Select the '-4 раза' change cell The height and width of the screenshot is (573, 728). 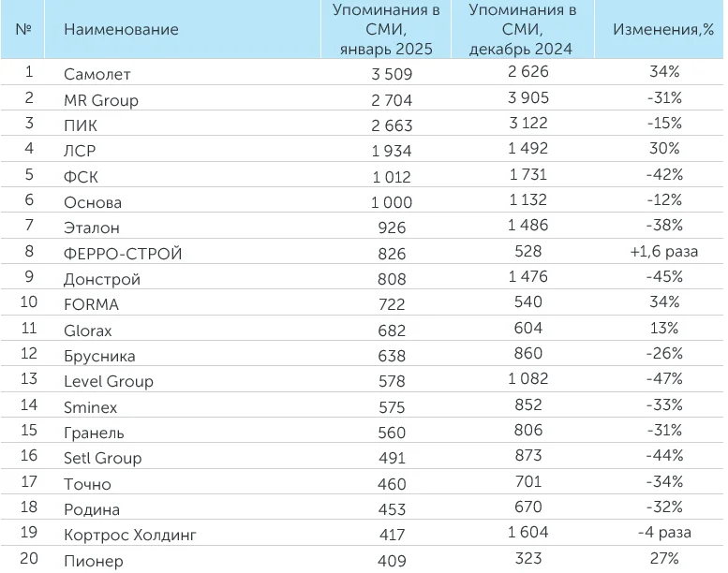pos(664,532)
